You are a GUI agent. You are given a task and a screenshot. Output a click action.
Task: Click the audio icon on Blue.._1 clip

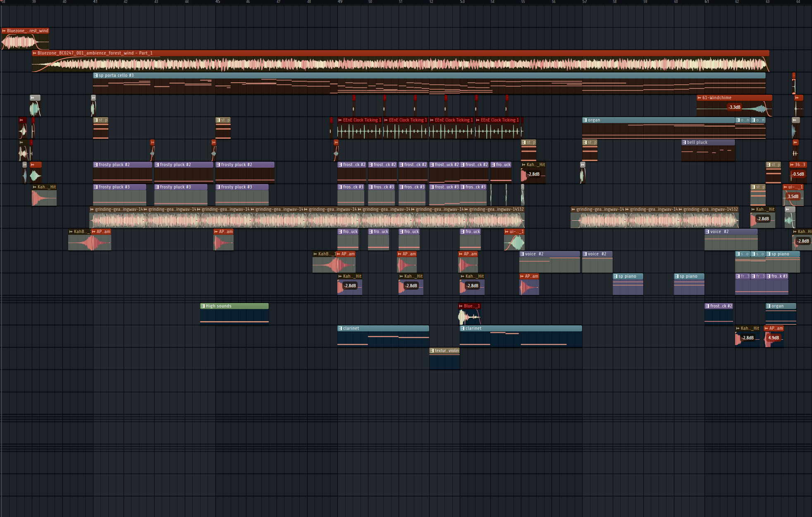(461, 306)
